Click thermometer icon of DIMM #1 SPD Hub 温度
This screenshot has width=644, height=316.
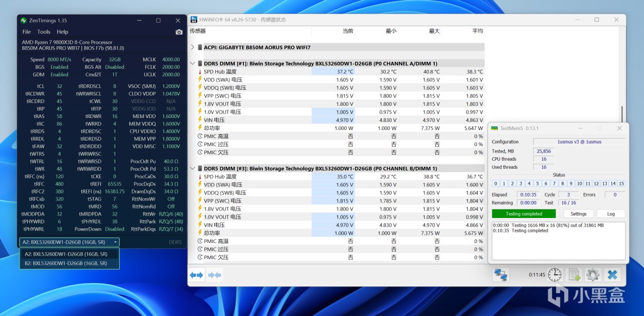(200, 72)
